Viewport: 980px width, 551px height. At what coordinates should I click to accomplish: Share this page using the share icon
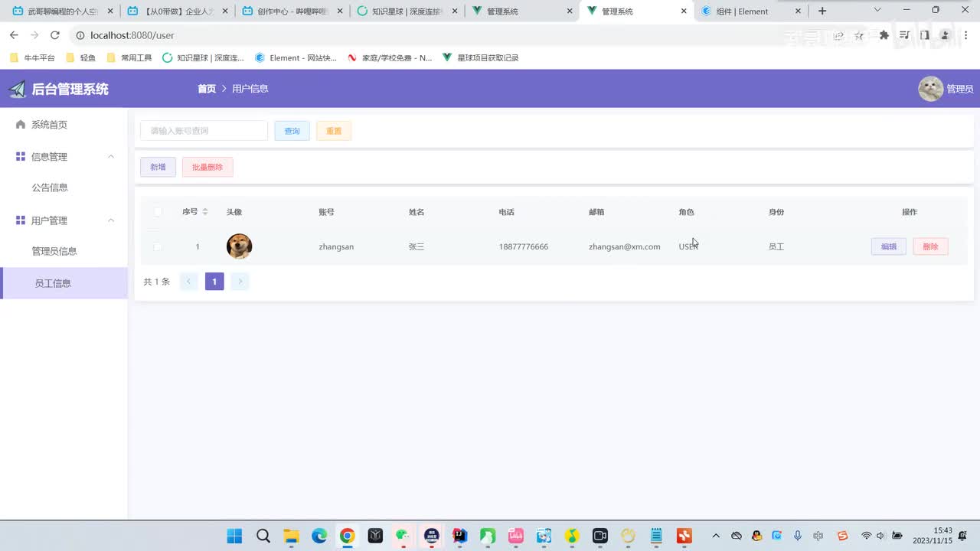(839, 35)
